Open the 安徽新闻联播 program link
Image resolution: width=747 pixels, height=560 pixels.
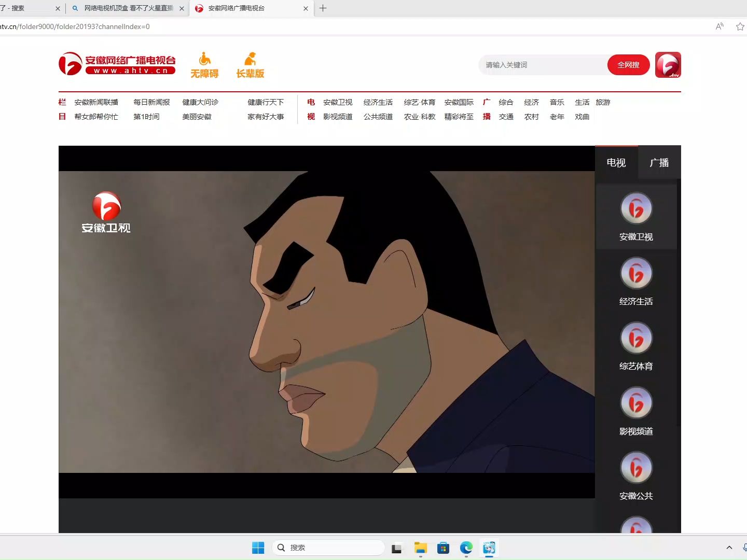96,102
